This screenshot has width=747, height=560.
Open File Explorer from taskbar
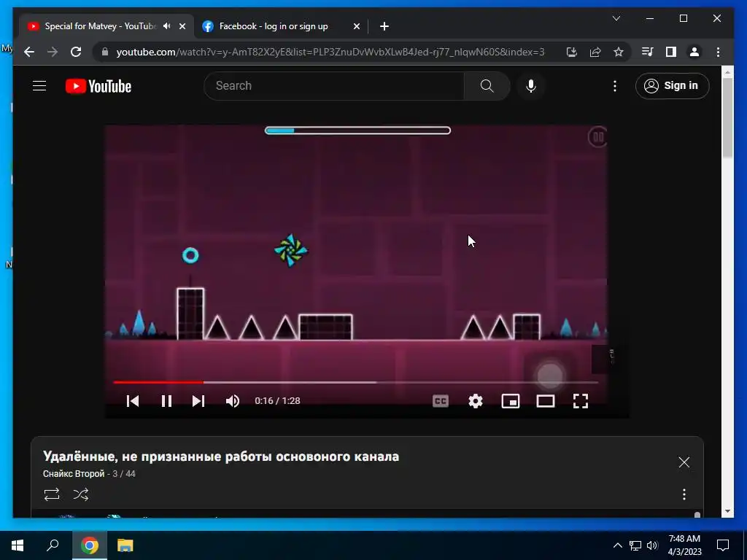point(125,545)
